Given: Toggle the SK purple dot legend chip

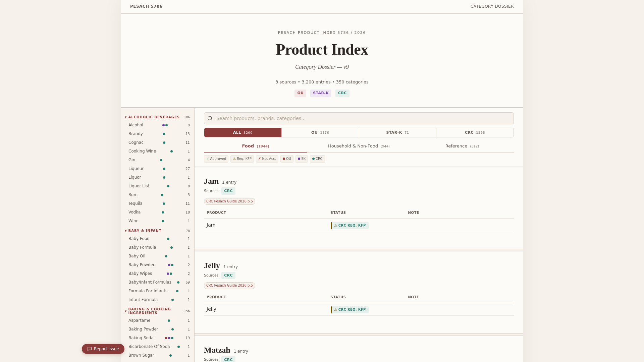Looking at the screenshot, I should click(302, 159).
